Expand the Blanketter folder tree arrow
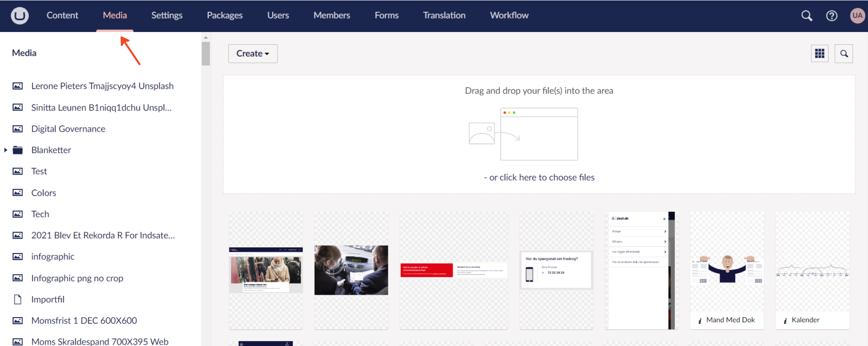Screen dimensions: 868x346 click(6, 150)
